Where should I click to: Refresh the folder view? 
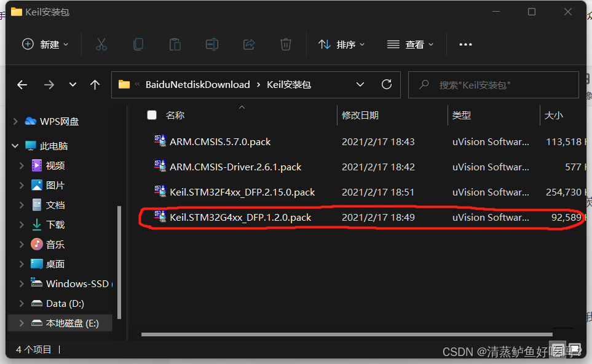[x=387, y=85]
